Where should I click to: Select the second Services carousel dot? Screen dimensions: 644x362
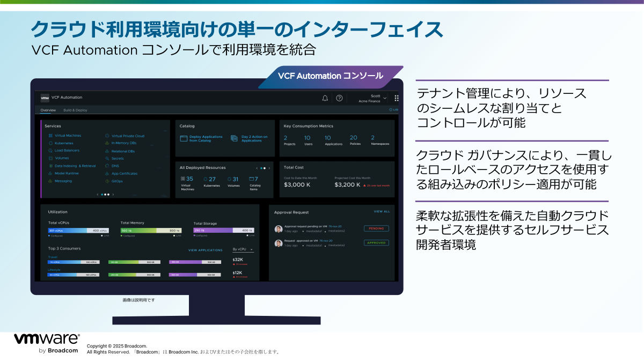click(x=105, y=195)
